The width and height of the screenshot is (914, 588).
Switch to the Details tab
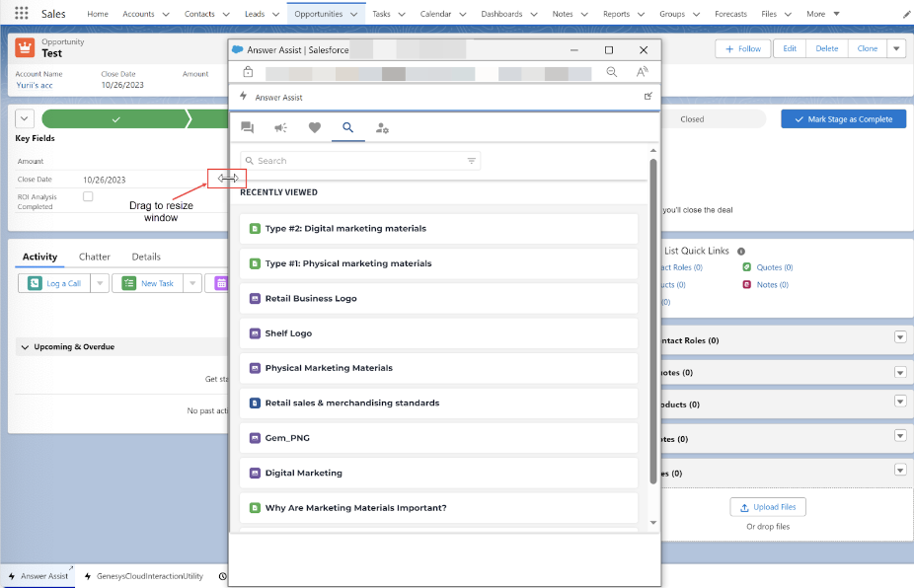tap(146, 257)
